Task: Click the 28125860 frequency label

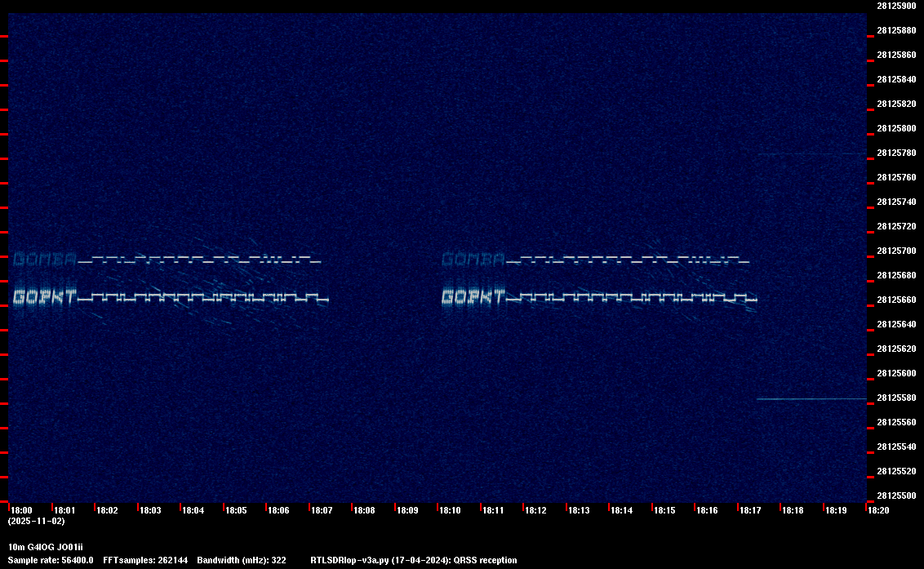Action: pyautogui.click(x=896, y=55)
